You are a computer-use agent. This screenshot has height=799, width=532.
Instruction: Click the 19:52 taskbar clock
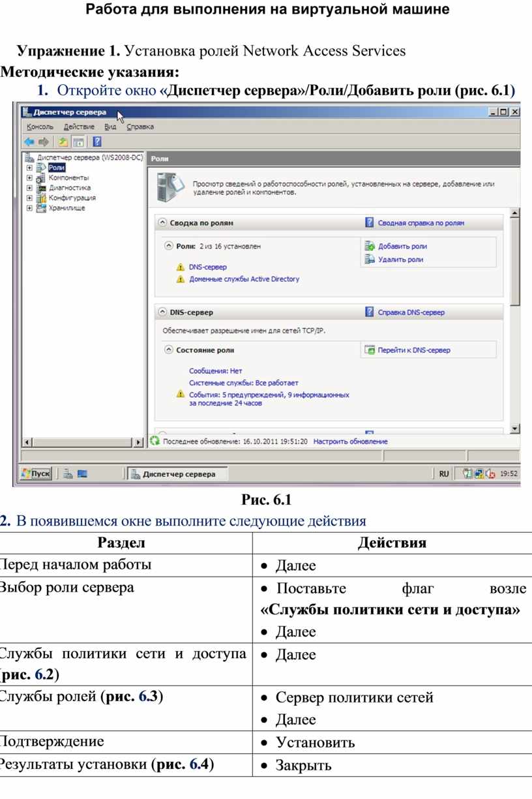pos(509,475)
